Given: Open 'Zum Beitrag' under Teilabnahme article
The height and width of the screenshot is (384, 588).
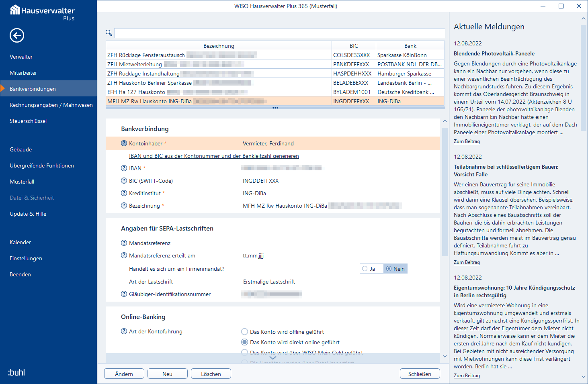Looking at the screenshot, I should [467, 262].
